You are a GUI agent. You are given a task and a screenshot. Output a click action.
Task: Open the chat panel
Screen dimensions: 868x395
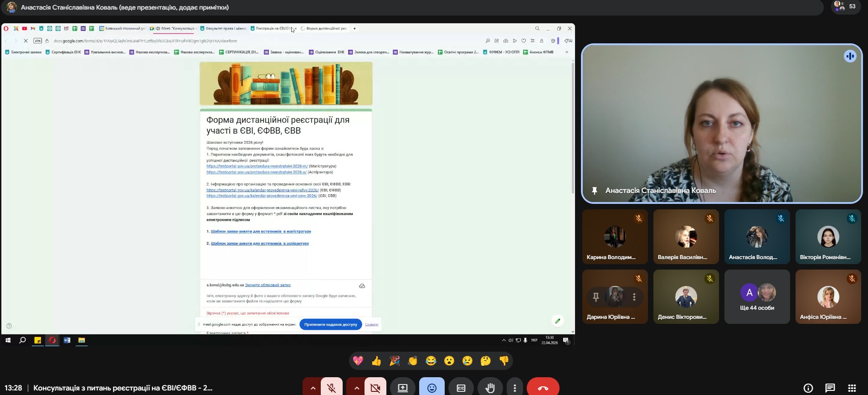[830, 388]
